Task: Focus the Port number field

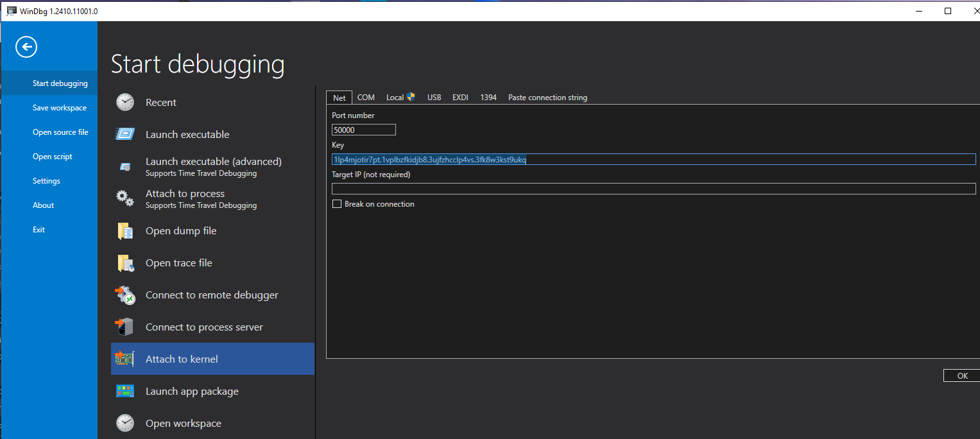Action: click(364, 130)
